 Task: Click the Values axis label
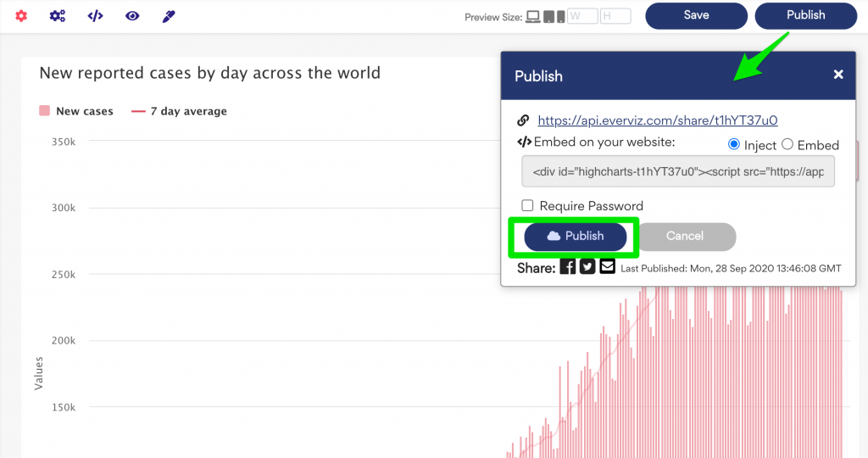coord(38,373)
